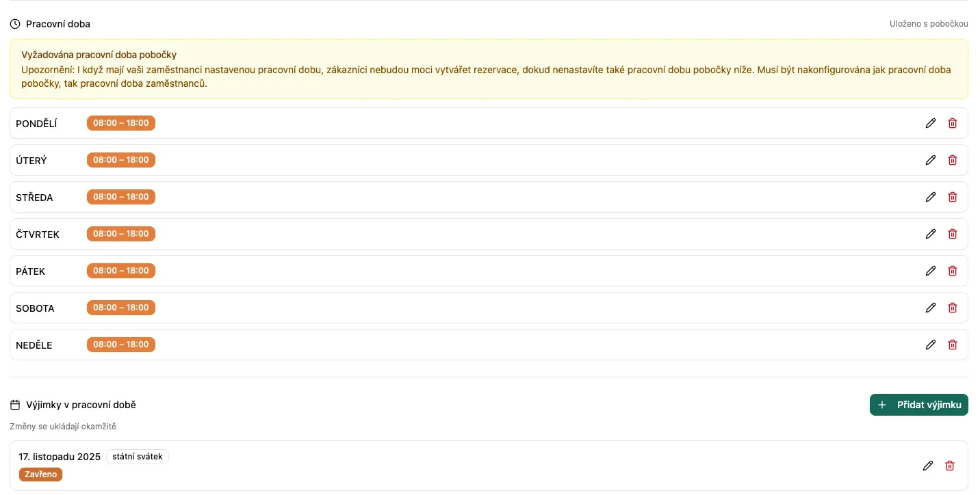The width and height of the screenshot is (980, 495).
Task: Edit Čtvrtek working hours
Action: [x=930, y=234]
